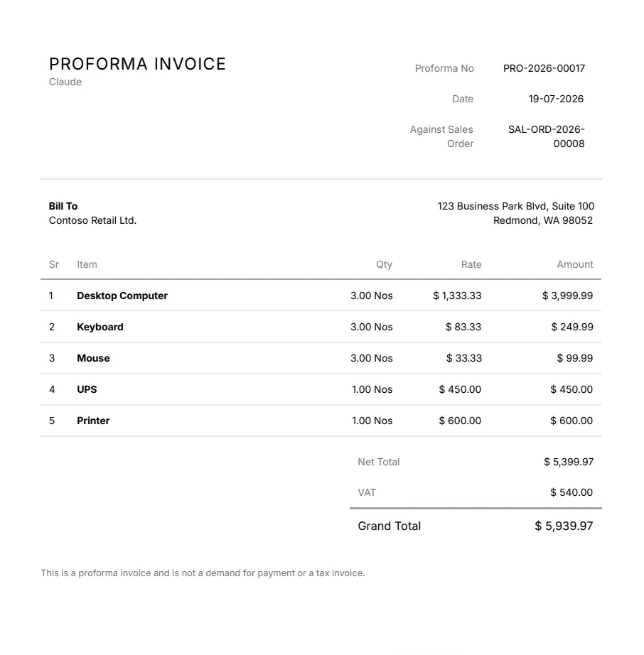The width and height of the screenshot is (644, 655).
Task: Select the Mouse amount $ 99.99
Action: (x=574, y=358)
